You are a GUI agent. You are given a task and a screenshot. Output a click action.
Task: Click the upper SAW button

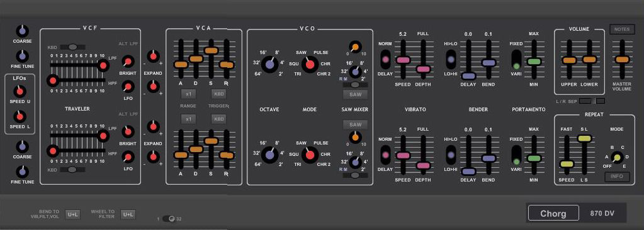[355, 95]
